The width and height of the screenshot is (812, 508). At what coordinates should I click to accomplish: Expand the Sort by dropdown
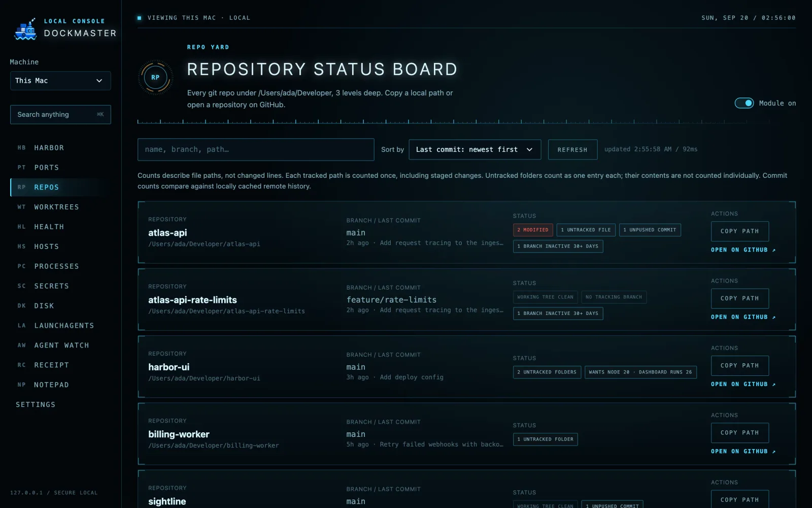pos(475,150)
